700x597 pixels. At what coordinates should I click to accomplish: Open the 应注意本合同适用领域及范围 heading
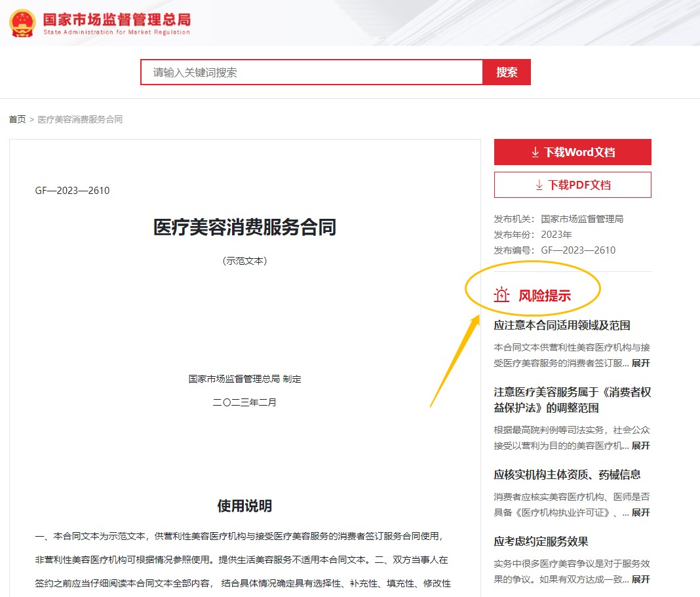pyautogui.click(x=562, y=325)
